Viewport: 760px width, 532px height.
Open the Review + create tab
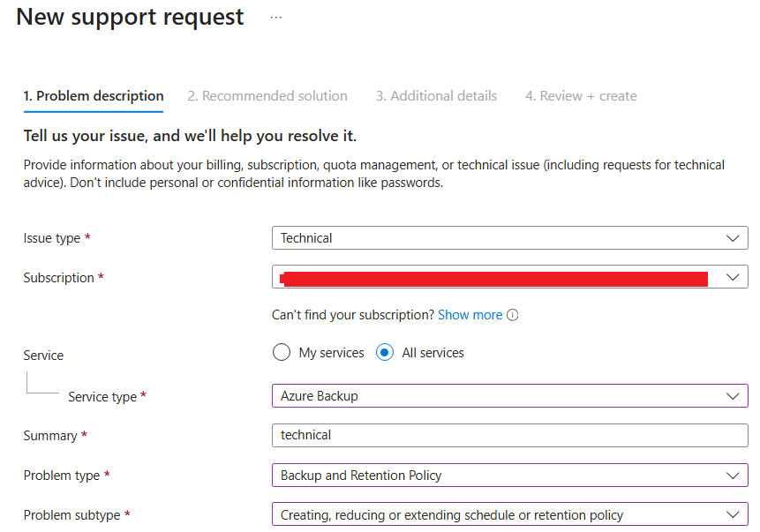(x=581, y=96)
